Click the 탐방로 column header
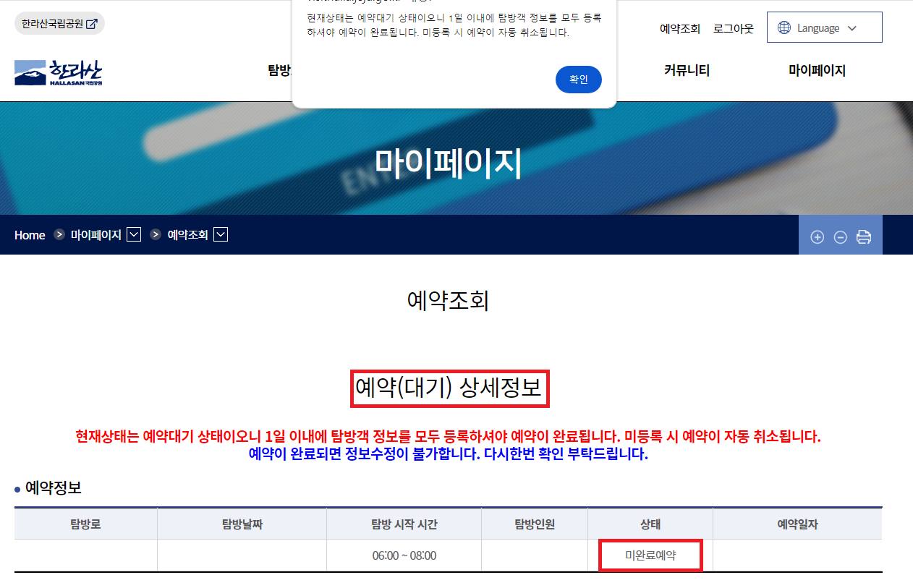Screen dimensions: 913x588 point(85,524)
